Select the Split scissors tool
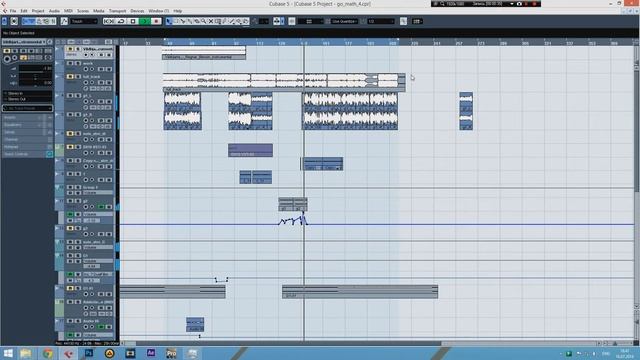640x360 pixels. click(183, 21)
